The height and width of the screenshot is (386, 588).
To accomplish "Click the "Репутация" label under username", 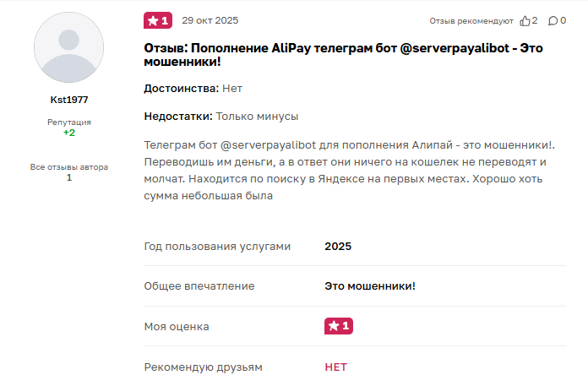I will [x=69, y=122].
